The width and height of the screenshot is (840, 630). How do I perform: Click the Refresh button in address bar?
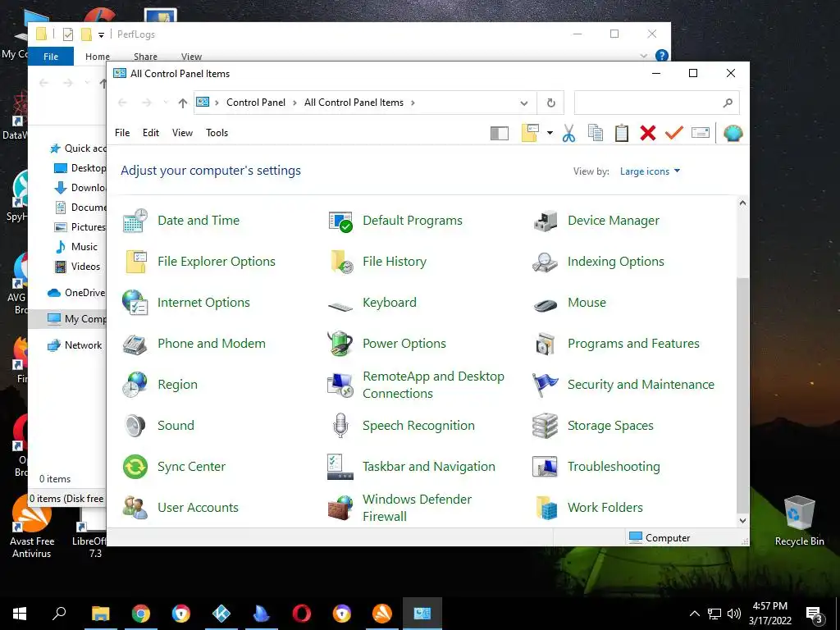(550, 103)
